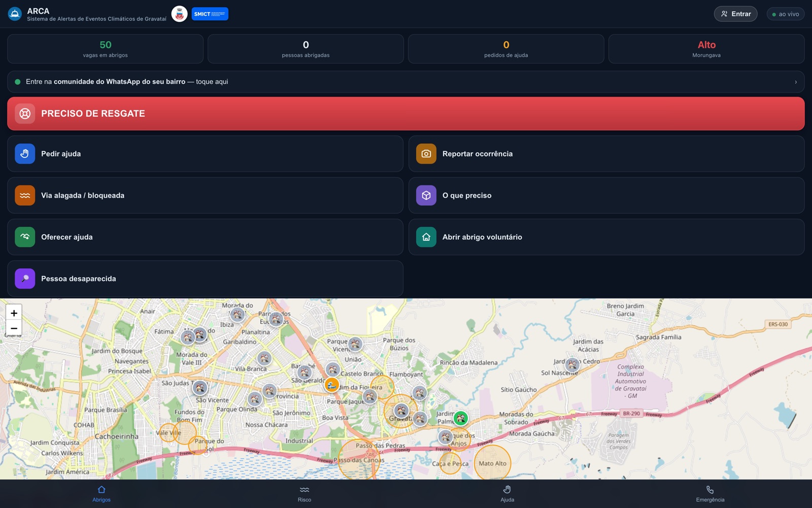Select Via alagada / bloqueada option
Image resolution: width=812 pixels, height=508 pixels.
(205, 195)
